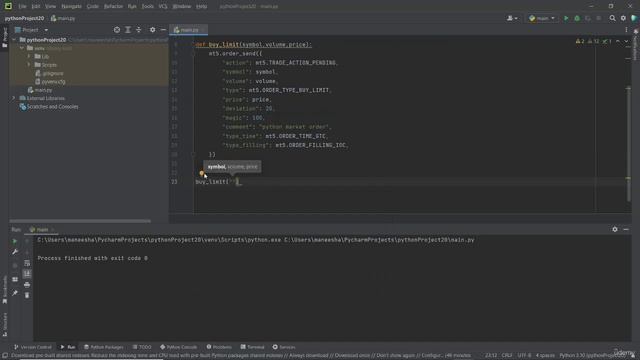Open the user account icon menu

point(512,18)
